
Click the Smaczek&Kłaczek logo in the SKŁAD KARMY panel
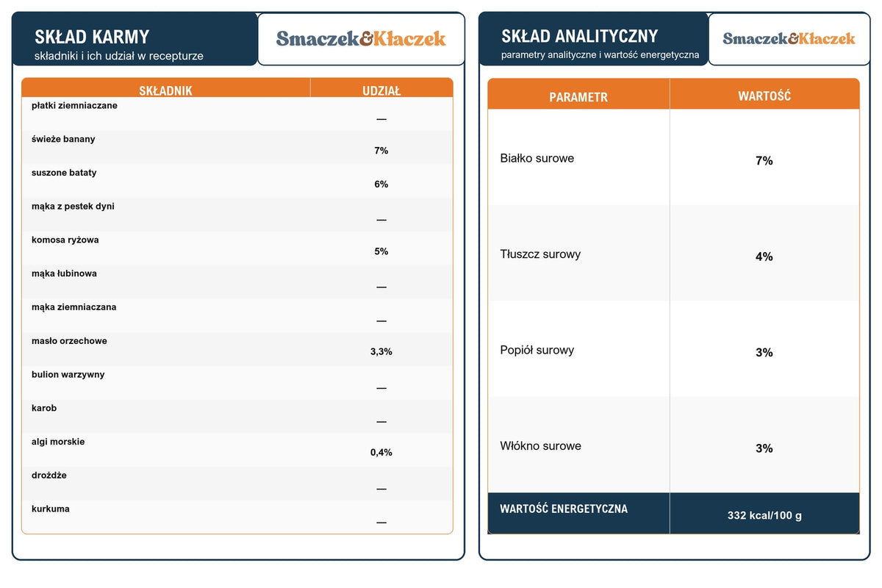(x=361, y=39)
